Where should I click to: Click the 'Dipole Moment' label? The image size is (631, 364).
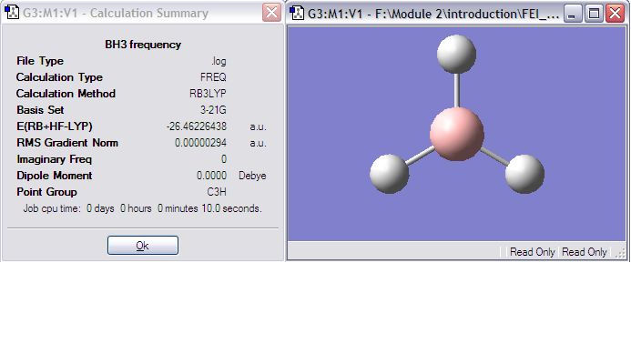tap(54, 176)
